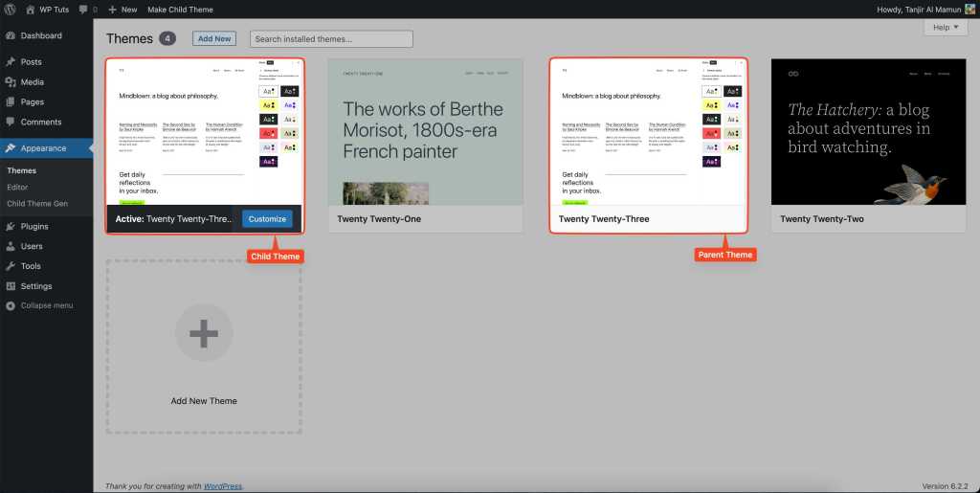The height and width of the screenshot is (493, 980).
Task: Open the WP Tuts site home link
Action: click(x=48, y=10)
